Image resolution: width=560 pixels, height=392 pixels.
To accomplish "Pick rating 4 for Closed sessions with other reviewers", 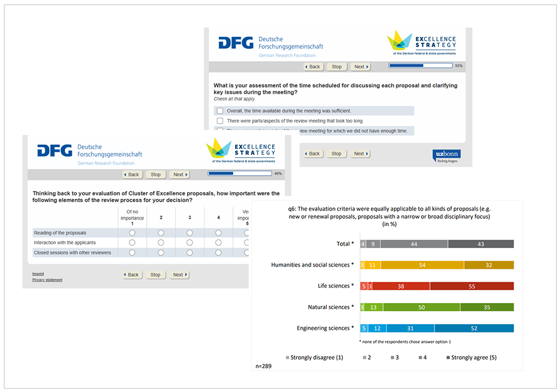I will (x=218, y=253).
